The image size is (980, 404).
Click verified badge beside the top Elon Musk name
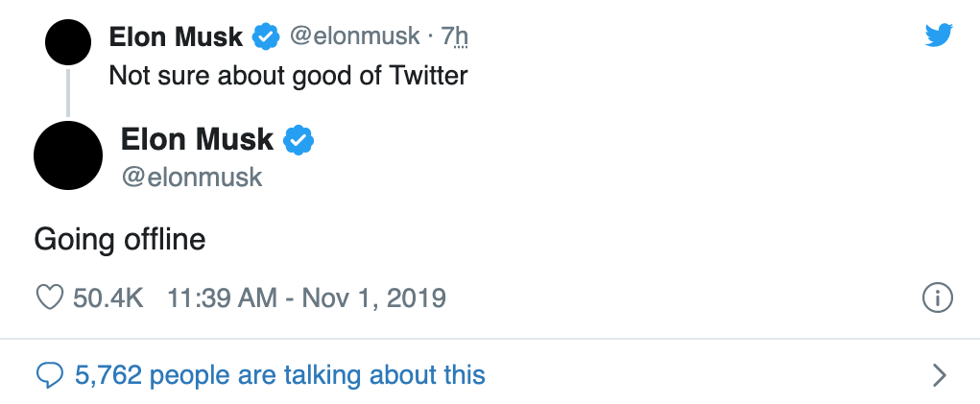coord(266,37)
